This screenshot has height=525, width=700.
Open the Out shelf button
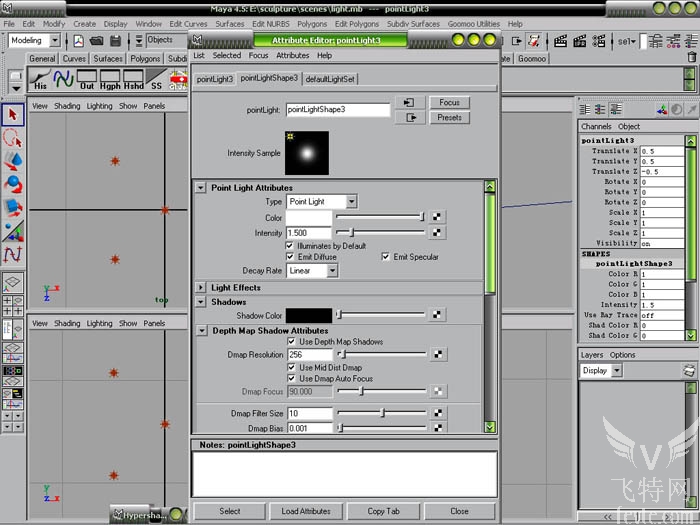[x=87, y=79]
